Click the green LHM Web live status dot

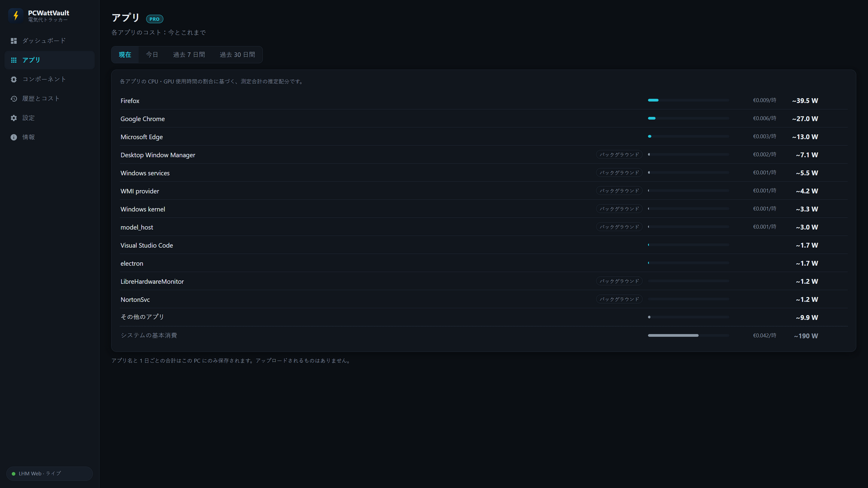[x=14, y=474]
